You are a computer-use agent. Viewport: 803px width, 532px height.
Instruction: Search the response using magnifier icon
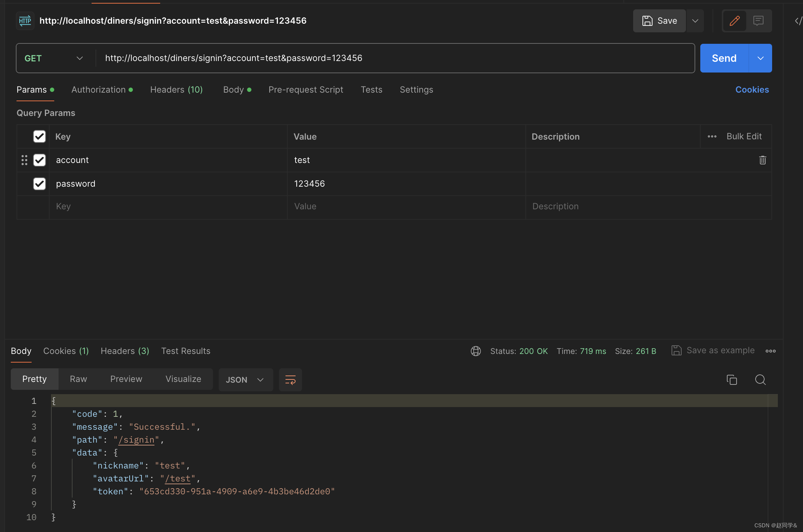(x=760, y=379)
